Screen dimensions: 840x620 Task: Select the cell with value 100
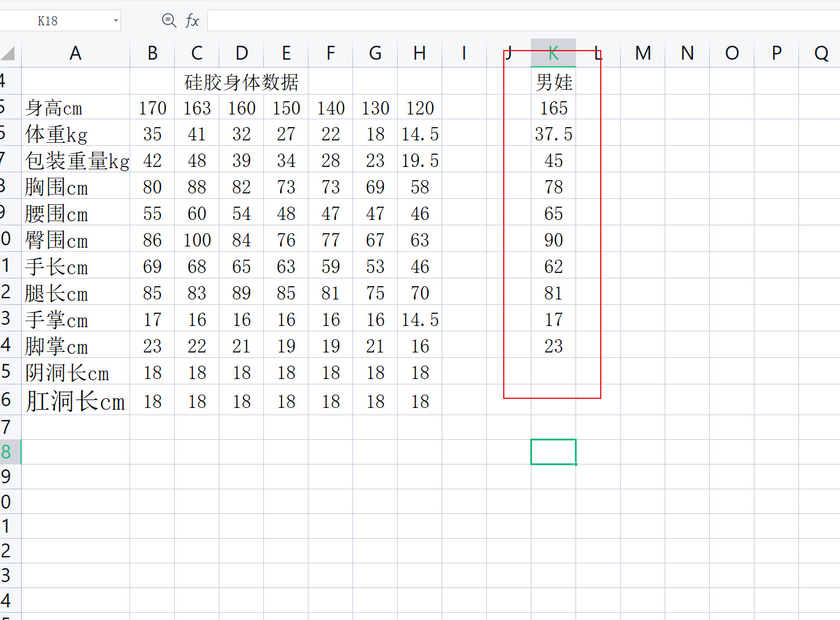tap(197, 240)
